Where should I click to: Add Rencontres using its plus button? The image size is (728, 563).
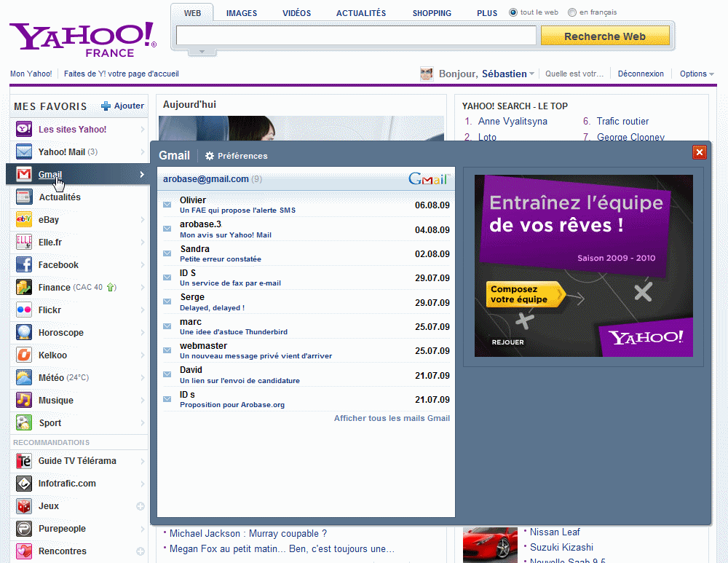pyautogui.click(x=141, y=551)
